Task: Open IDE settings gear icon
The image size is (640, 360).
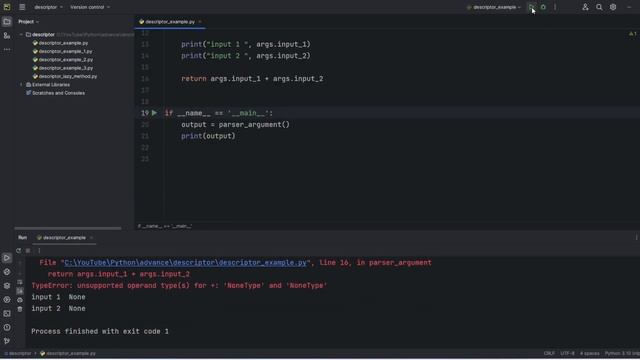Action: pyautogui.click(x=613, y=7)
